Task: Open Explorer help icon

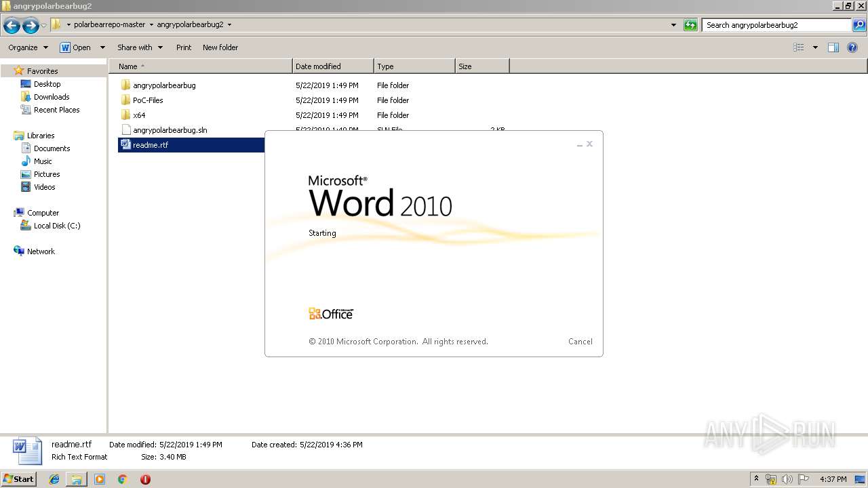Action: [x=853, y=47]
